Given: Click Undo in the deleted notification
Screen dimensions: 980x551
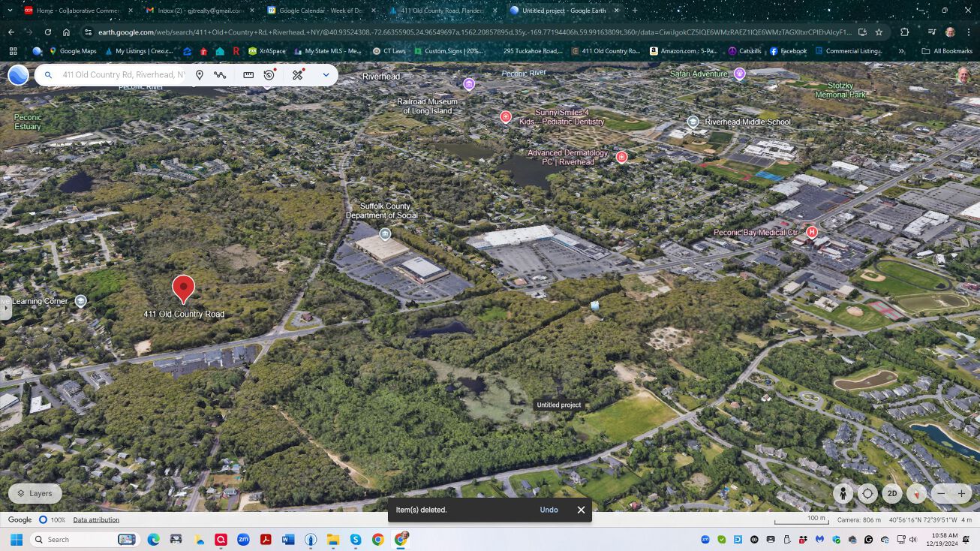Looking at the screenshot, I should (x=549, y=510).
